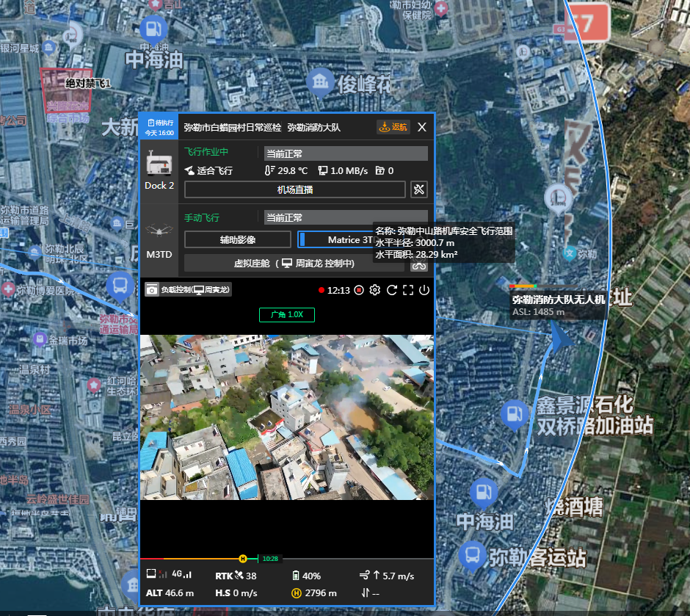Image resolution: width=690 pixels, height=616 pixels.
Task: Refresh the live video feed
Action: 392,290
